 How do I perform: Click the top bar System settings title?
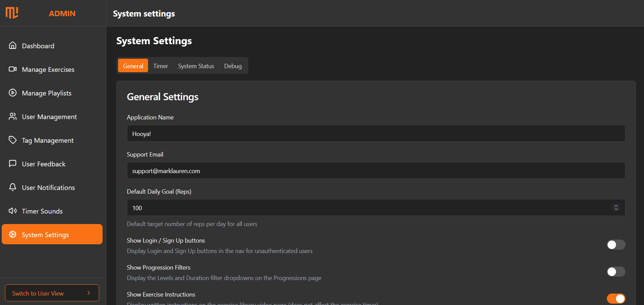pyautogui.click(x=144, y=13)
